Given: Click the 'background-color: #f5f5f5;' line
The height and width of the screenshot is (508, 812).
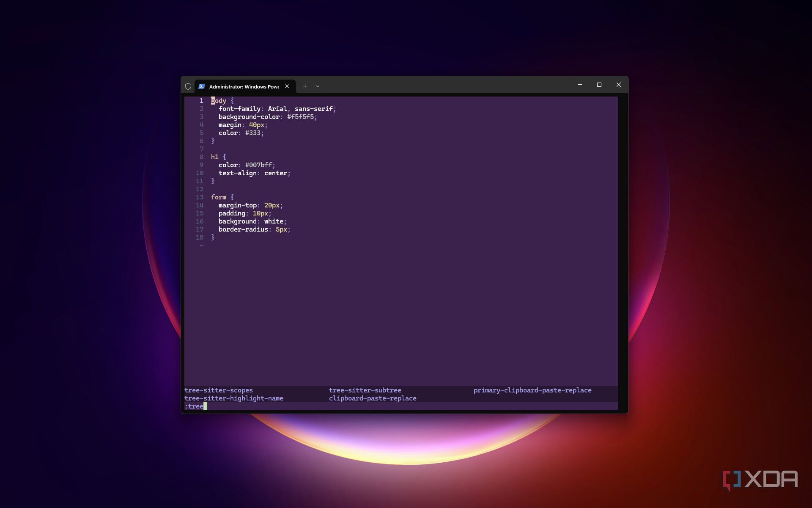Looking at the screenshot, I should 268,117.
